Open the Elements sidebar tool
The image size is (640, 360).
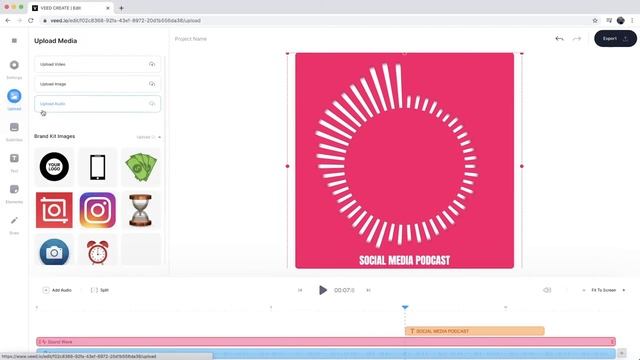[14, 193]
